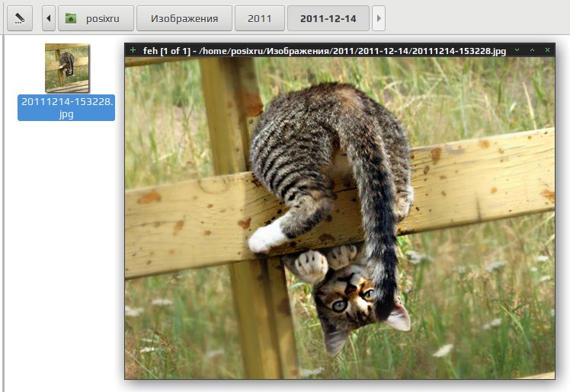Open the 2011 folder breadcrumb
Image resolution: width=570 pixels, height=392 pixels.
pos(260,18)
